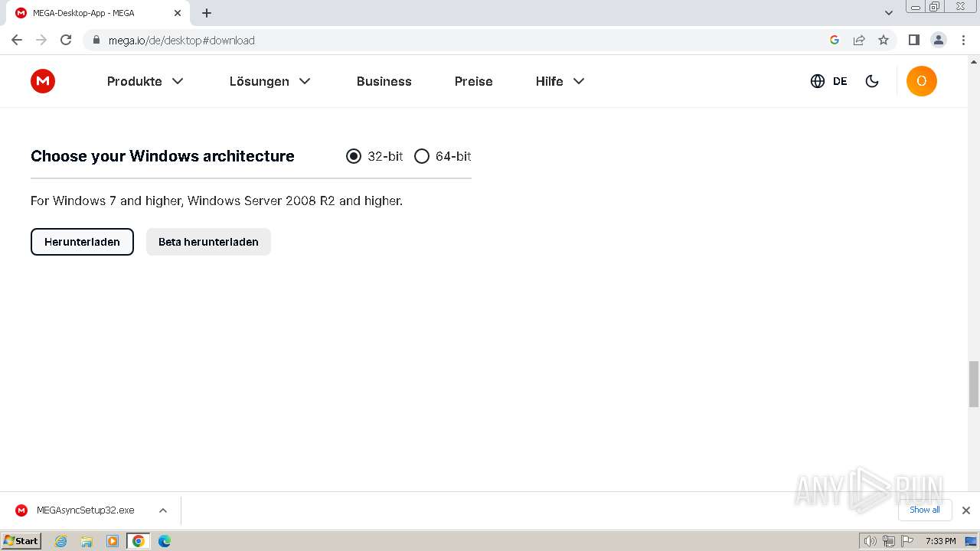Viewport: 980px width, 551px height.
Task: Open language selector globe icon
Action: (818, 81)
